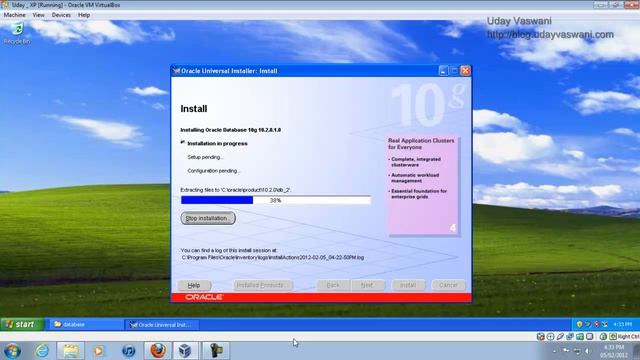Show hidden icons in host tray
Screen dimensions: 640x360
click(554, 351)
